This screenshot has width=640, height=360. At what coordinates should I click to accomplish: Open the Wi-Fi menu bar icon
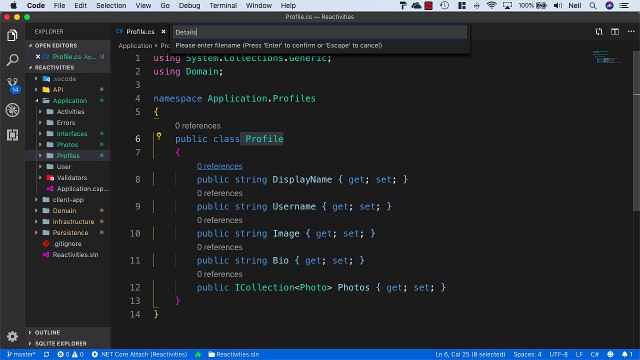tap(491, 5)
